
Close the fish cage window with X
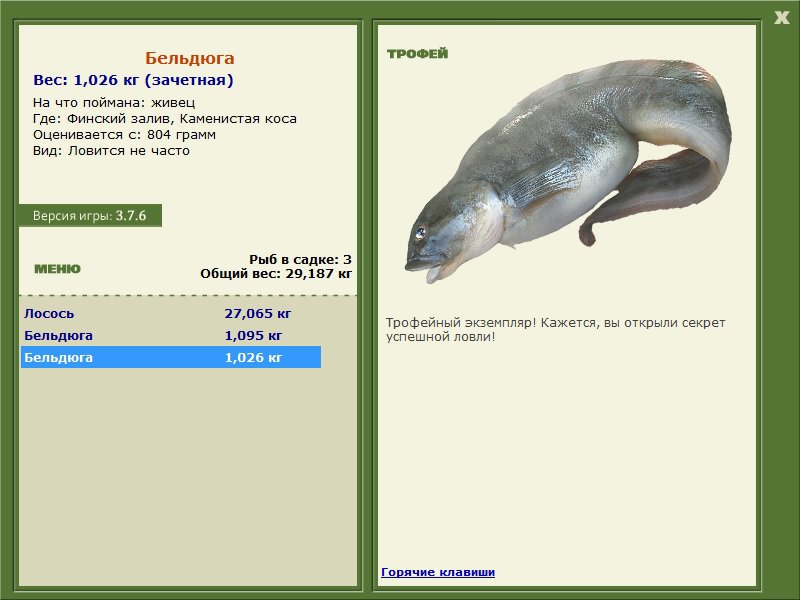pos(781,18)
